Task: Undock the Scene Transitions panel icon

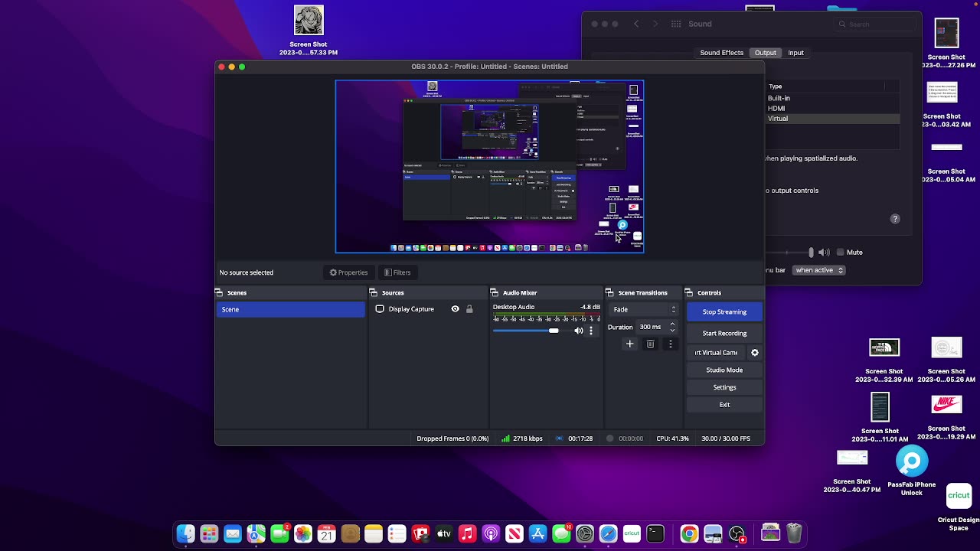Action: point(609,292)
